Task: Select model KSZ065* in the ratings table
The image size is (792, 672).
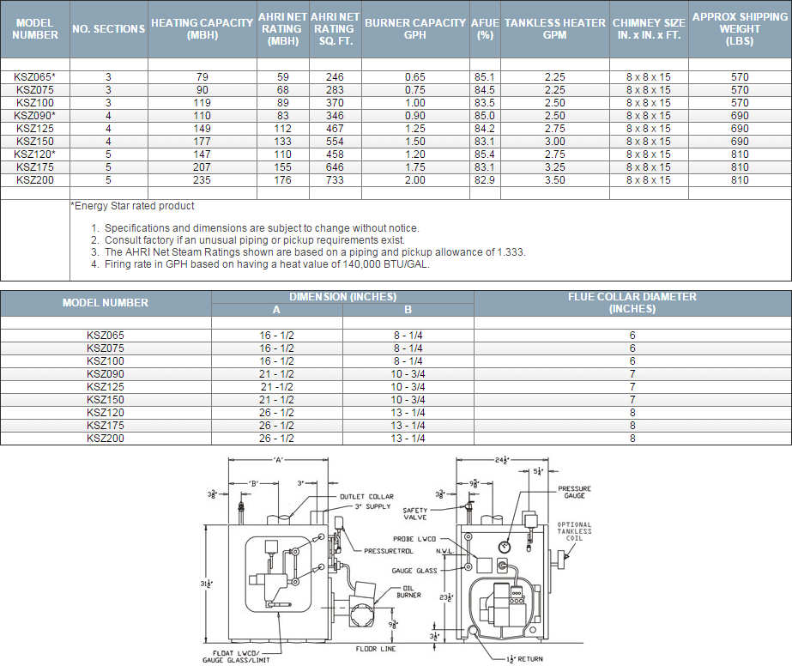Action: [35, 76]
